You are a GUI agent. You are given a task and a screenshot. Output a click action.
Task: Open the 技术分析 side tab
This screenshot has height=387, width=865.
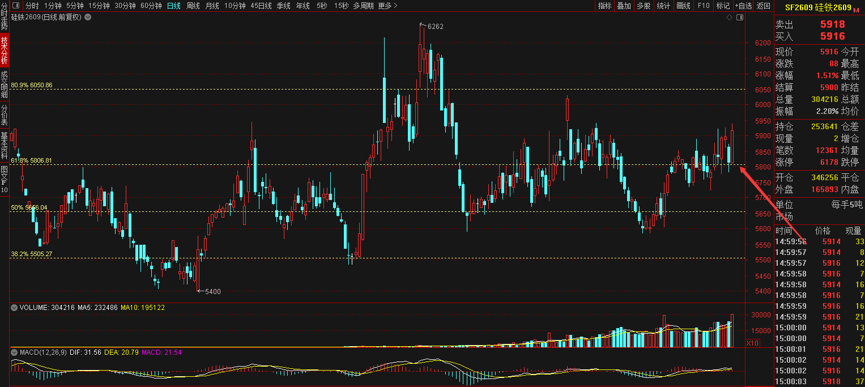tap(4, 51)
